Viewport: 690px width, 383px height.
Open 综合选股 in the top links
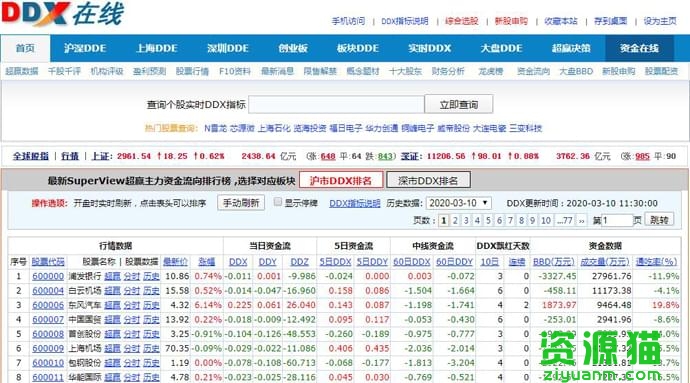tap(461, 21)
